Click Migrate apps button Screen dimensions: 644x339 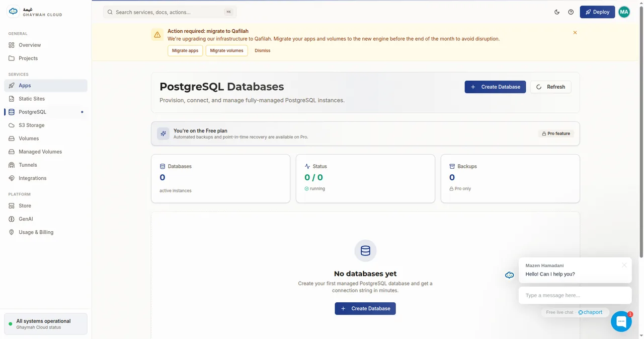tap(185, 50)
